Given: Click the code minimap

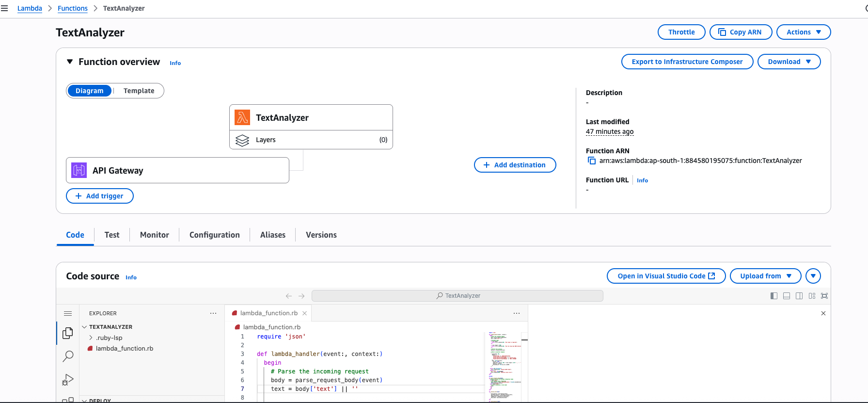Looking at the screenshot, I should click(x=503, y=366).
